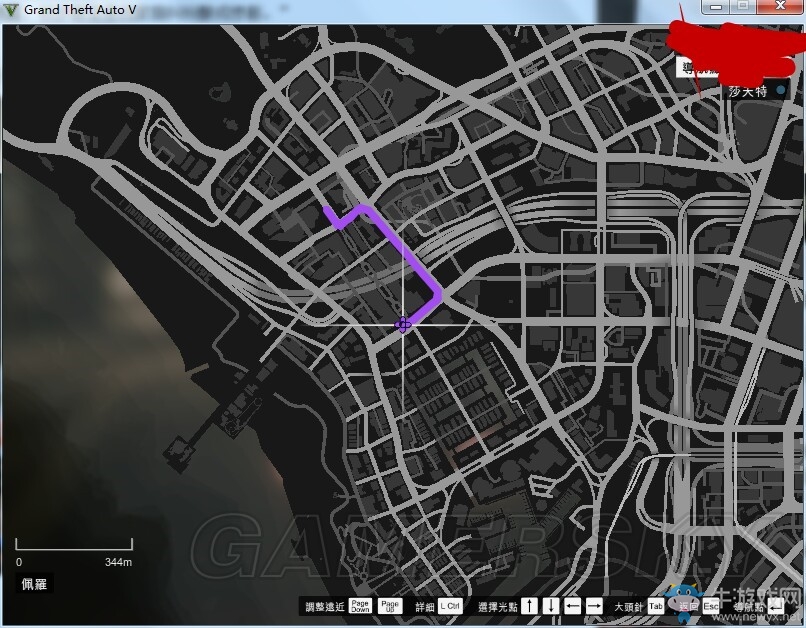The height and width of the screenshot is (628, 806).
Task: Click the right arrow cursor key
Action: (594, 606)
